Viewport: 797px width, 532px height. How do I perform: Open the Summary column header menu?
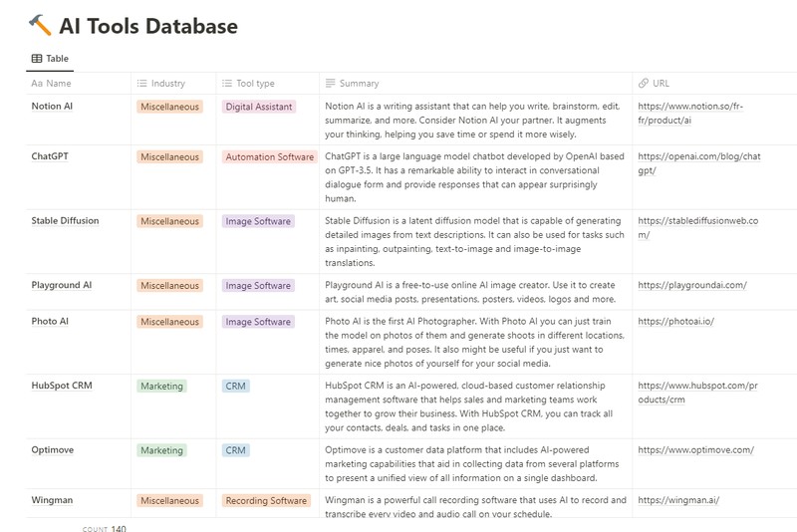click(x=359, y=84)
